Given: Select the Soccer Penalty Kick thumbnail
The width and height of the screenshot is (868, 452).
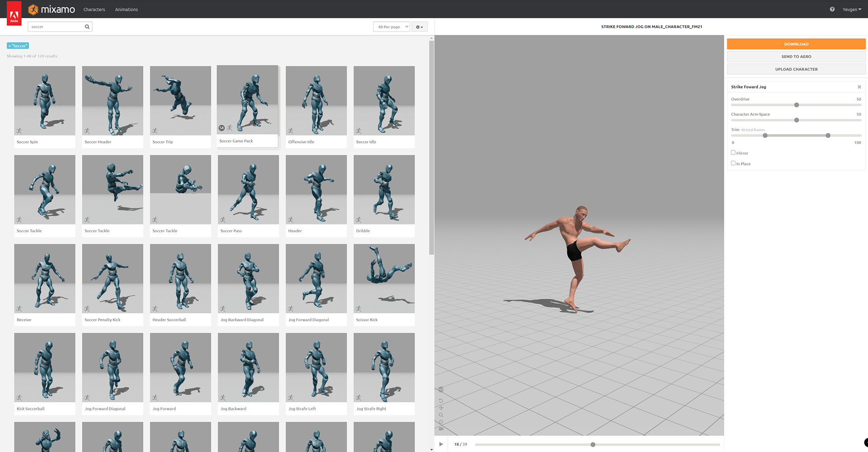Looking at the screenshot, I should 113,278.
